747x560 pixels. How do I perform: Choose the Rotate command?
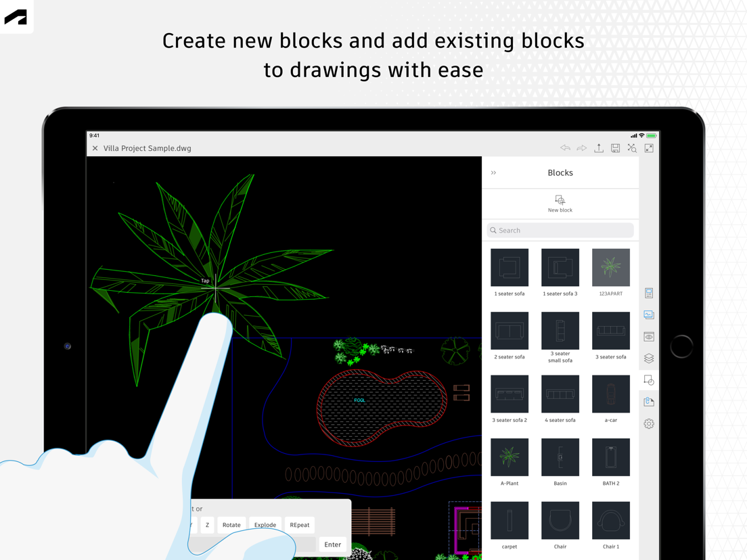click(231, 524)
